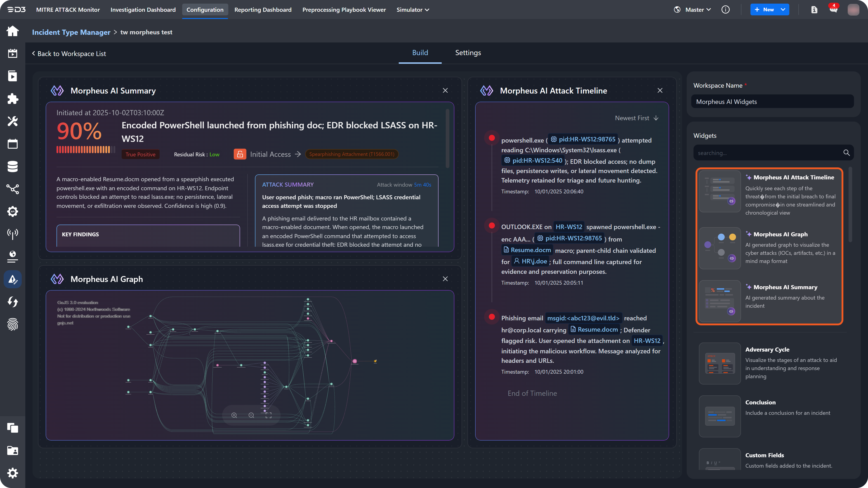Viewport: 868px width, 488px height.
Task: Open the Reporting Dashboard menu item
Action: point(263,10)
